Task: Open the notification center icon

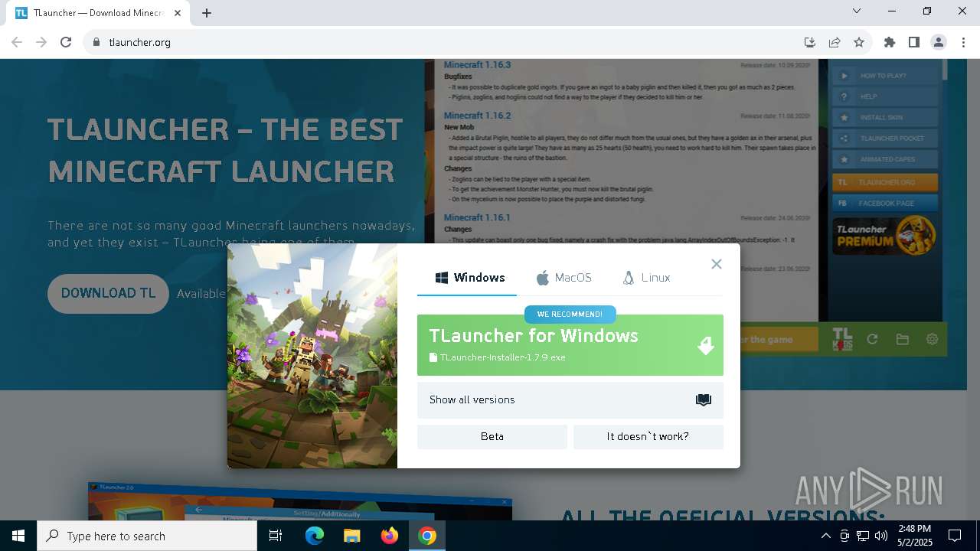Action: click(955, 536)
